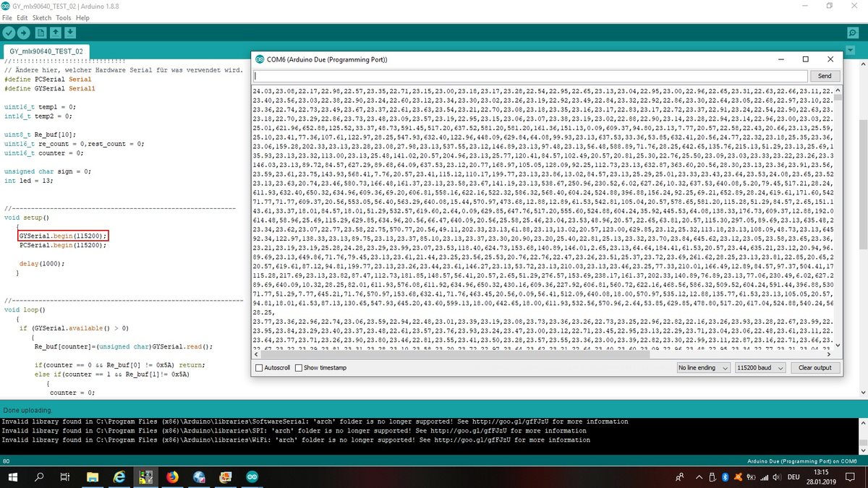Open the Help menu
This screenshot has width=868, height=488.
click(82, 17)
